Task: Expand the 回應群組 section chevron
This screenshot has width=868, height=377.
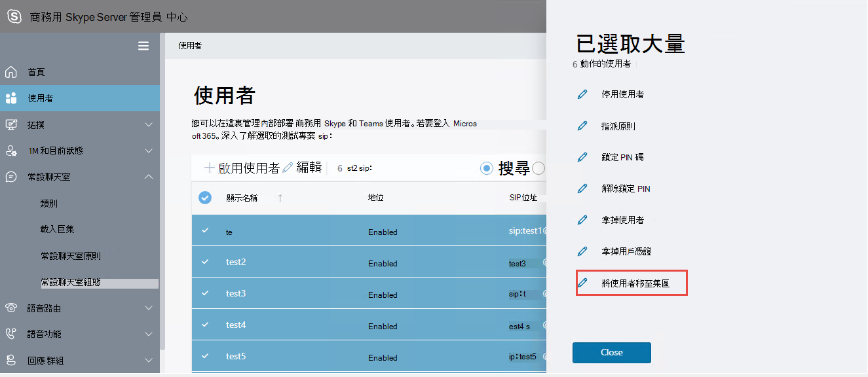Action: (x=149, y=360)
